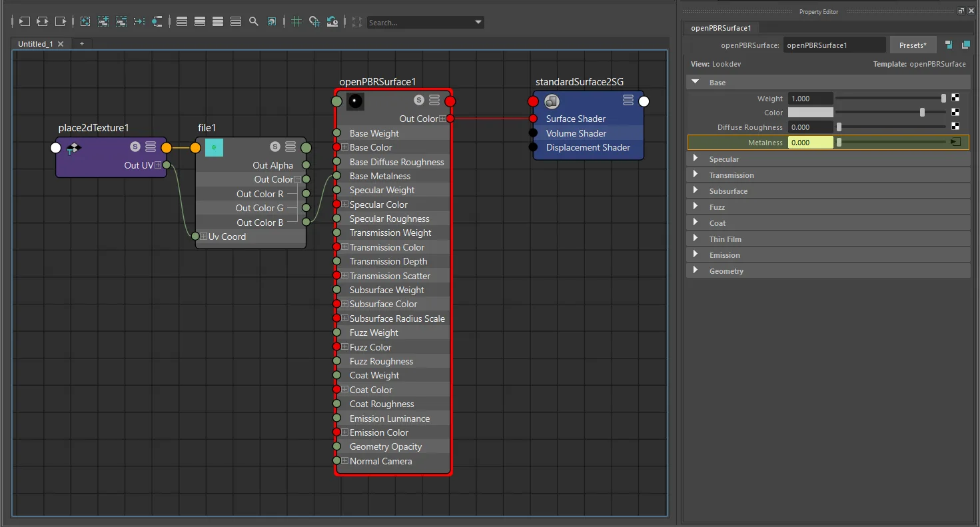Expand the Emission section
980x527 pixels.
pyautogui.click(x=696, y=255)
